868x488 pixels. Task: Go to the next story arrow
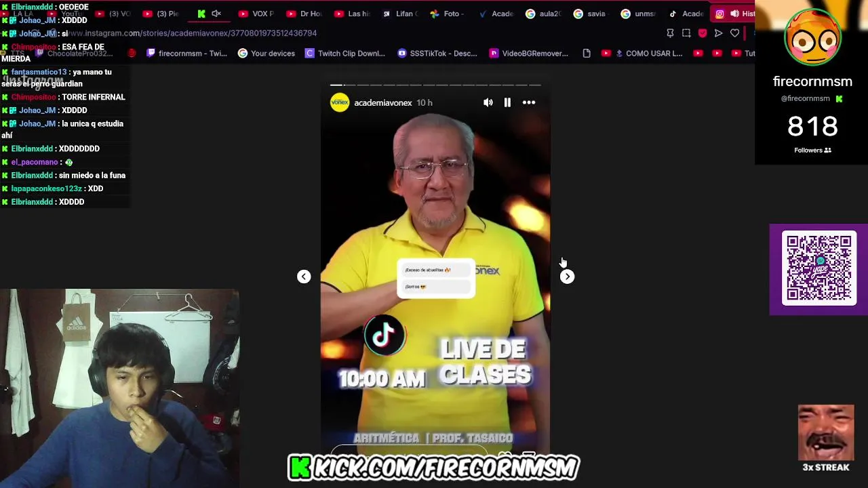click(x=567, y=277)
